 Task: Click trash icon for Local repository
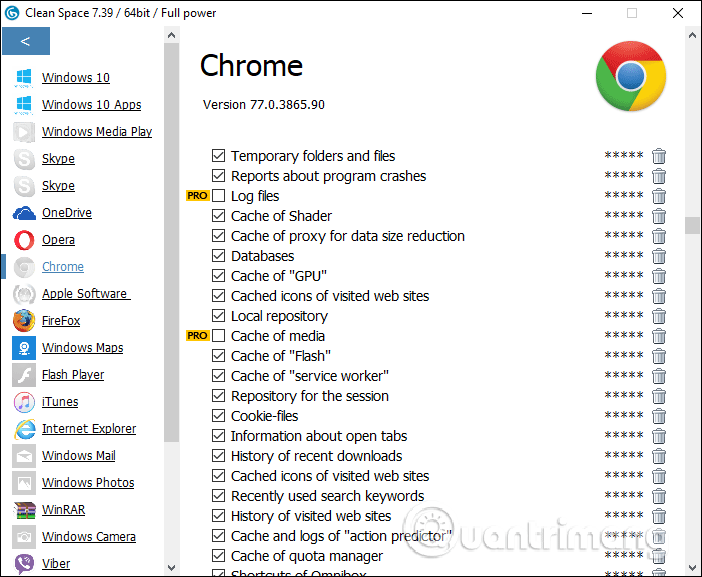point(659,316)
